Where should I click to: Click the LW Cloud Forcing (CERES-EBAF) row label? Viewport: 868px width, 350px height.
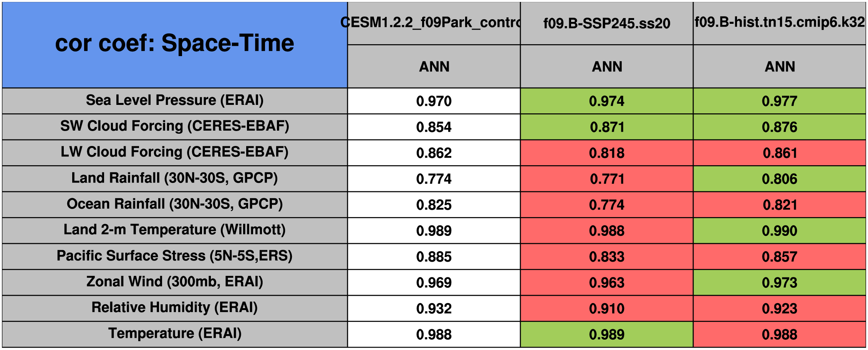175,152
